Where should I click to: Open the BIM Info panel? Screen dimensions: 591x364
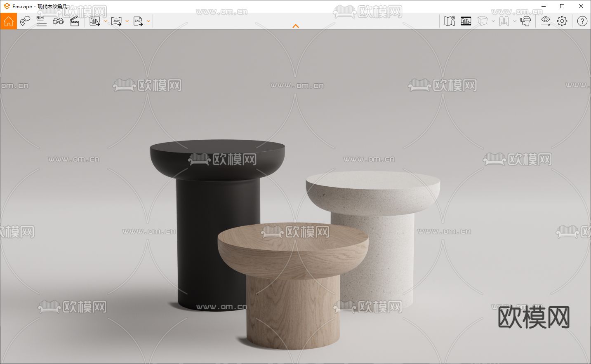pyautogui.click(x=41, y=21)
